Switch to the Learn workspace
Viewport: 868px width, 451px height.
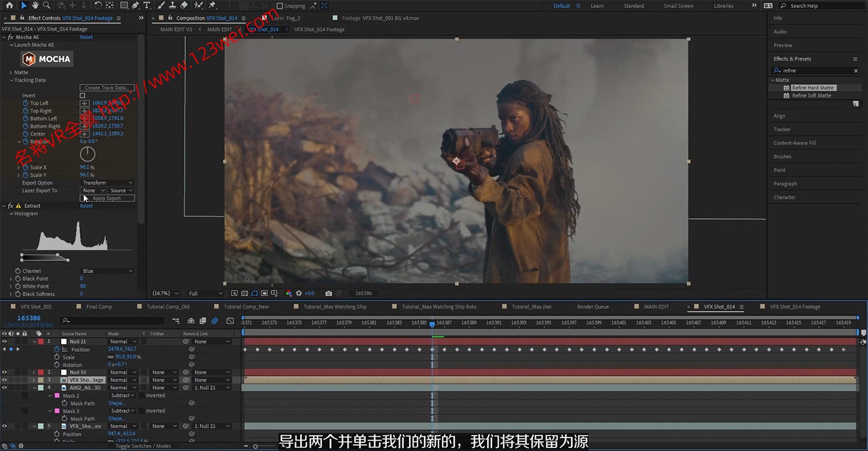tap(597, 6)
